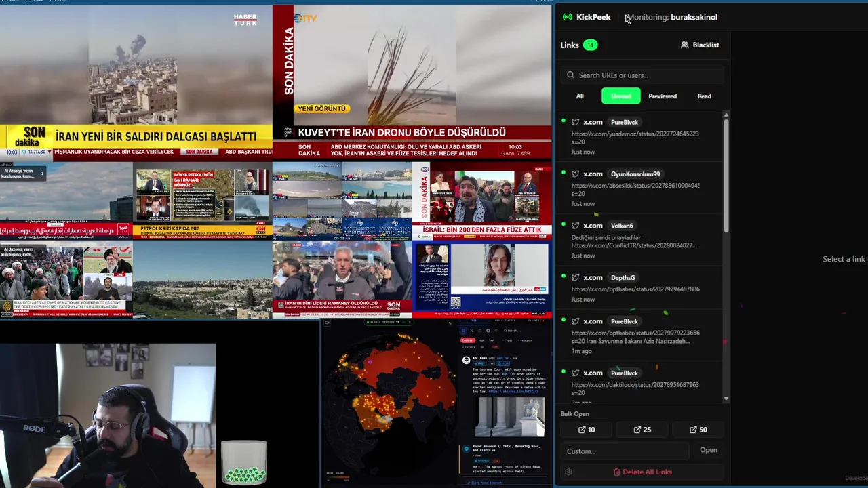Click the DepthsG username tag
Image resolution: width=868 pixels, height=488 pixels.
pyautogui.click(x=623, y=277)
